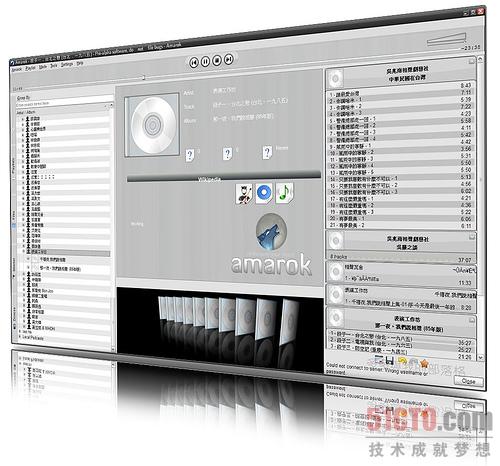
Task: Select track 14 of the 21-track album
Action: [400, 179]
